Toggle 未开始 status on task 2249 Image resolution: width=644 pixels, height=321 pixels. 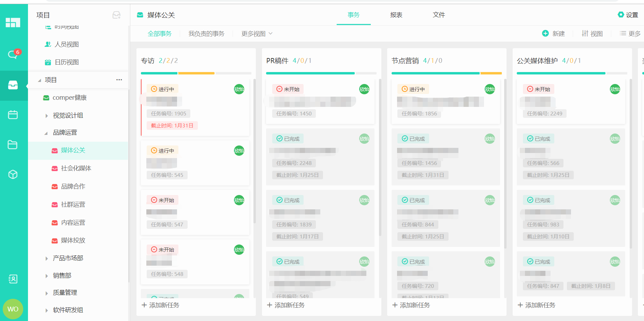539,89
